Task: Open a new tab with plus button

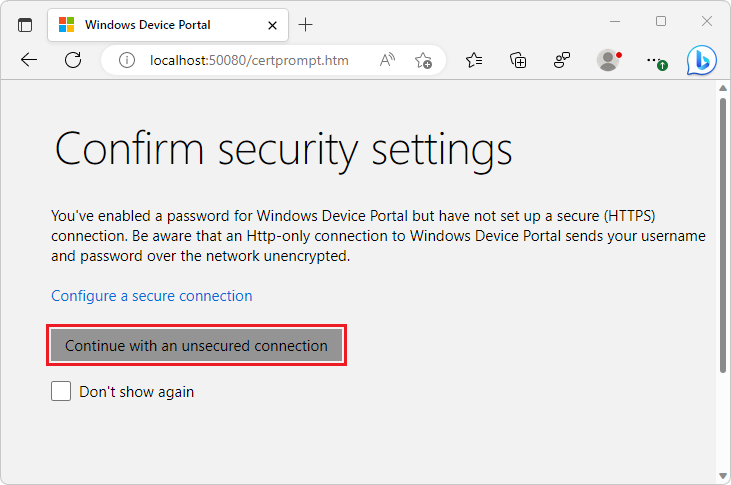Action: point(305,24)
